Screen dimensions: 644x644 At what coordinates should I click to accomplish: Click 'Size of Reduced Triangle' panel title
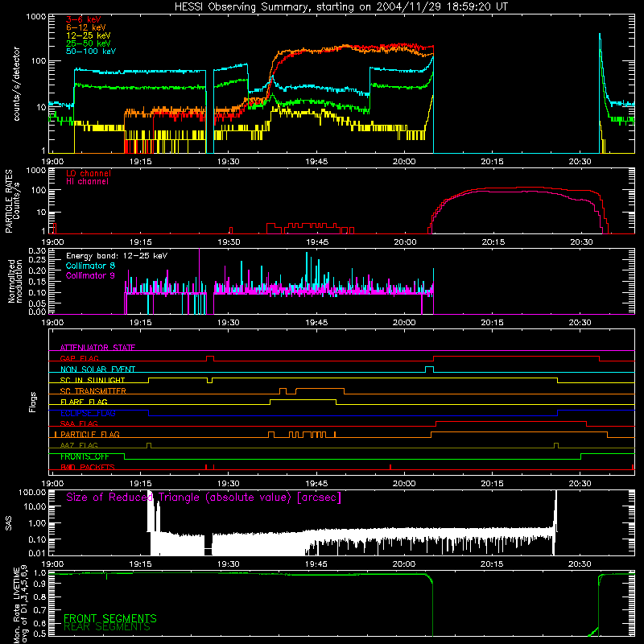coord(204,497)
